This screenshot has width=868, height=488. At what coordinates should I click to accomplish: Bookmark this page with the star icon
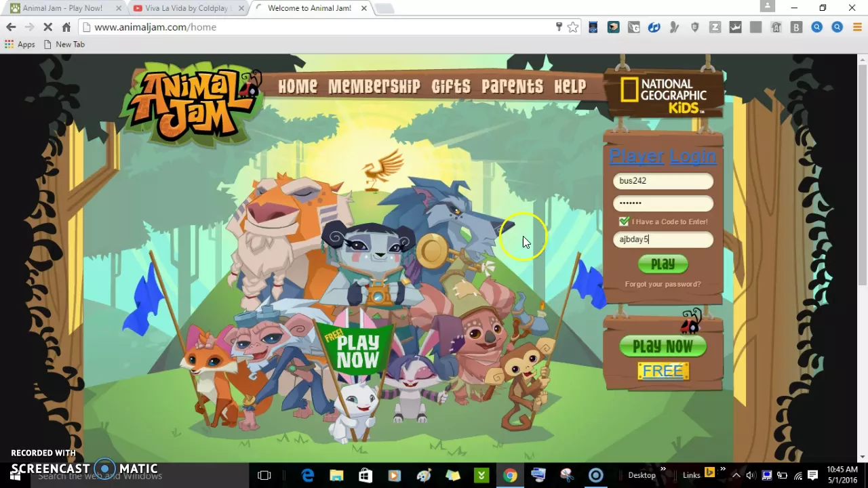pyautogui.click(x=573, y=27)
